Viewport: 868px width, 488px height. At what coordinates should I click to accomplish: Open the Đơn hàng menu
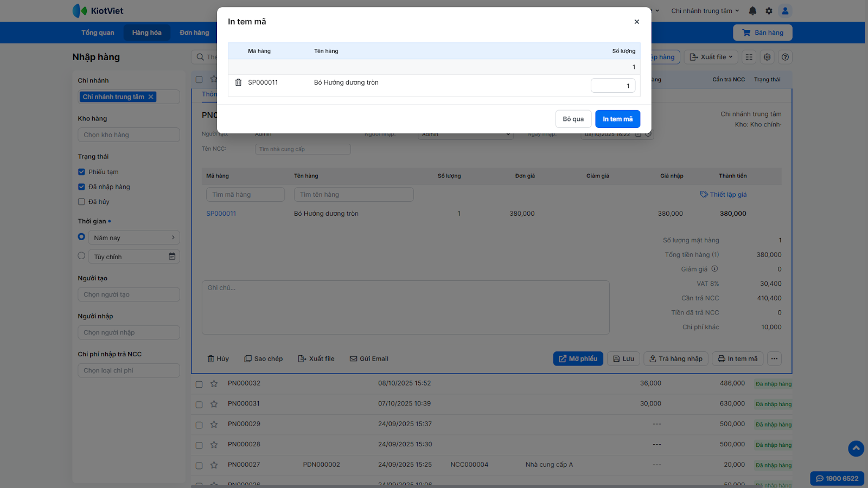coord(194,33)
